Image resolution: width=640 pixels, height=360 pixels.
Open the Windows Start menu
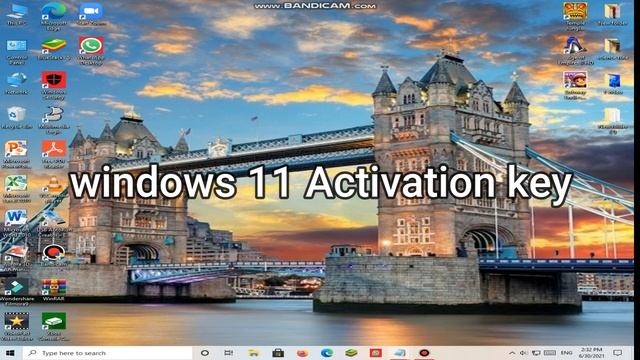point(10,353)
